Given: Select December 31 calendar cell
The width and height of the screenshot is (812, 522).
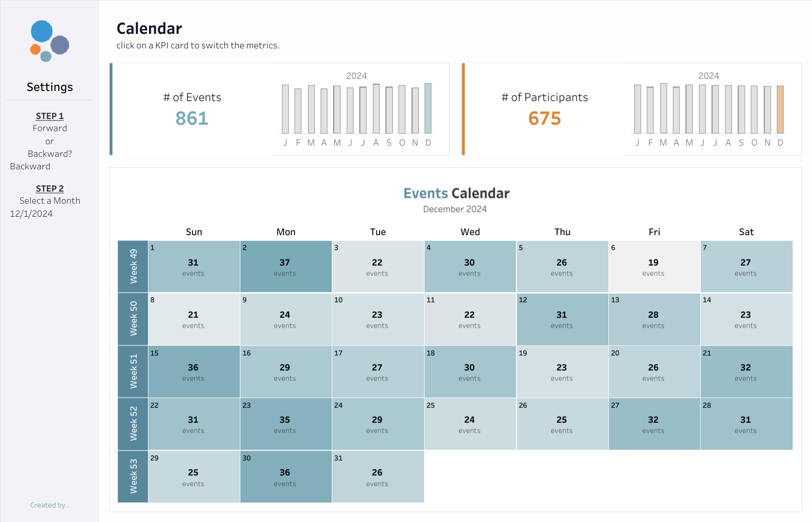Looking at the screenshot, I should 378,477.
